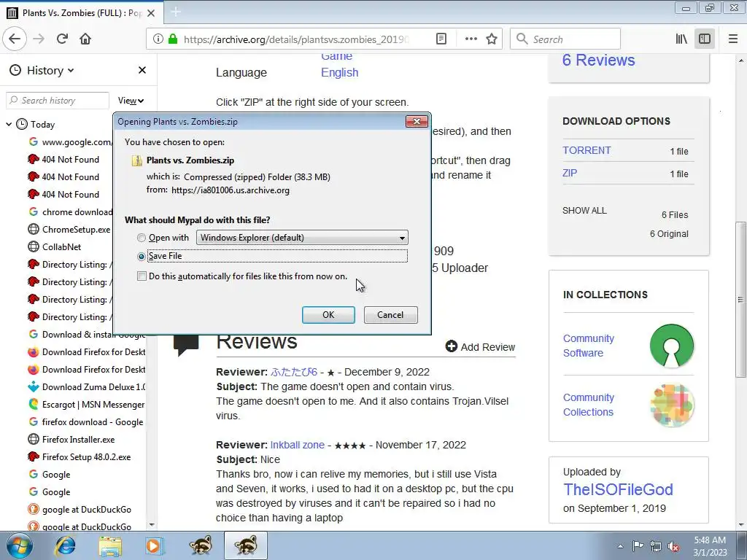Open Windows Explorer from taskbar

[x=110, y=545]
